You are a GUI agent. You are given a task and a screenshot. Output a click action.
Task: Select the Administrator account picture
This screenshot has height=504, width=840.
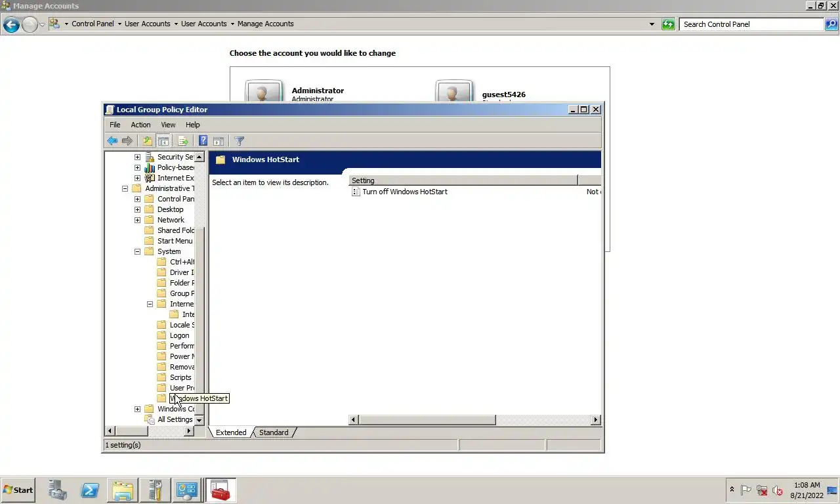coord(264,91)
